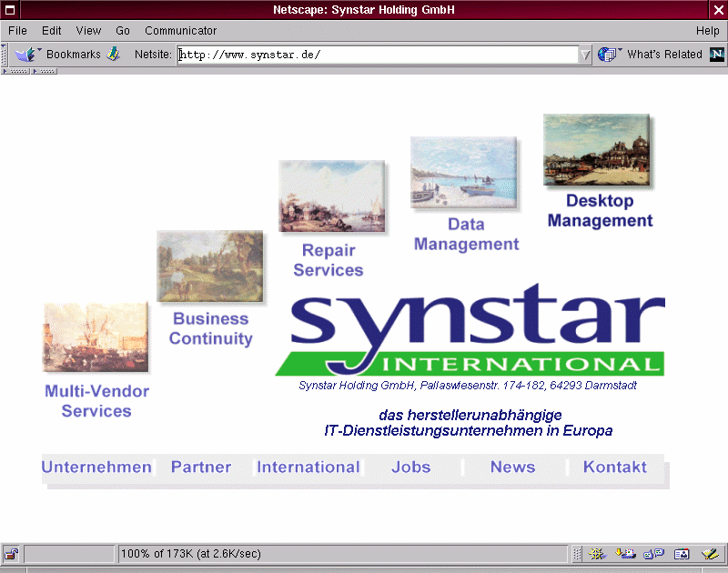Open the File menu
The height and width of the screenshot is (573, 728).
17,31
